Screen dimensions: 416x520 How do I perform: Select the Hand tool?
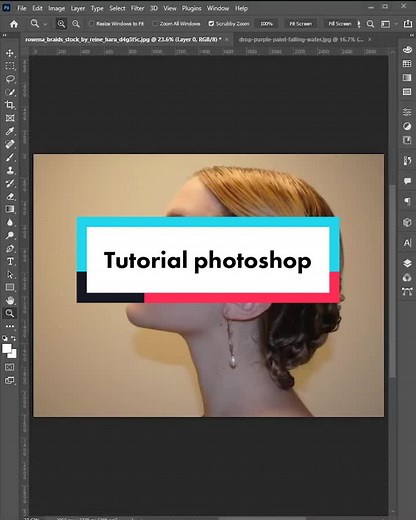[10, 300]
